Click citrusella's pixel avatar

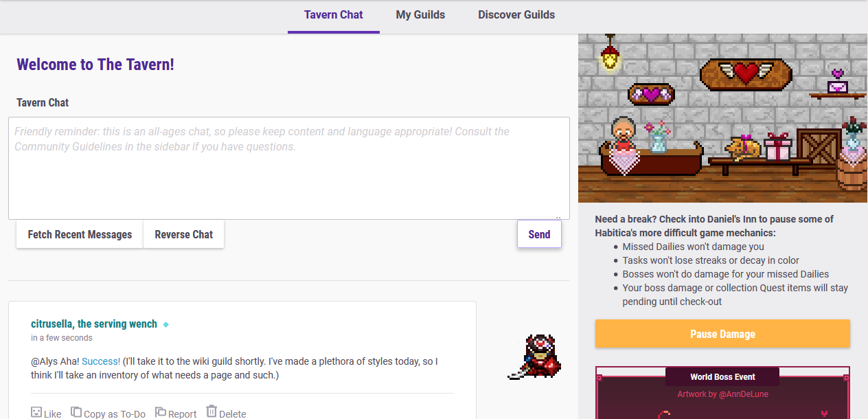[x=535, y=356]
